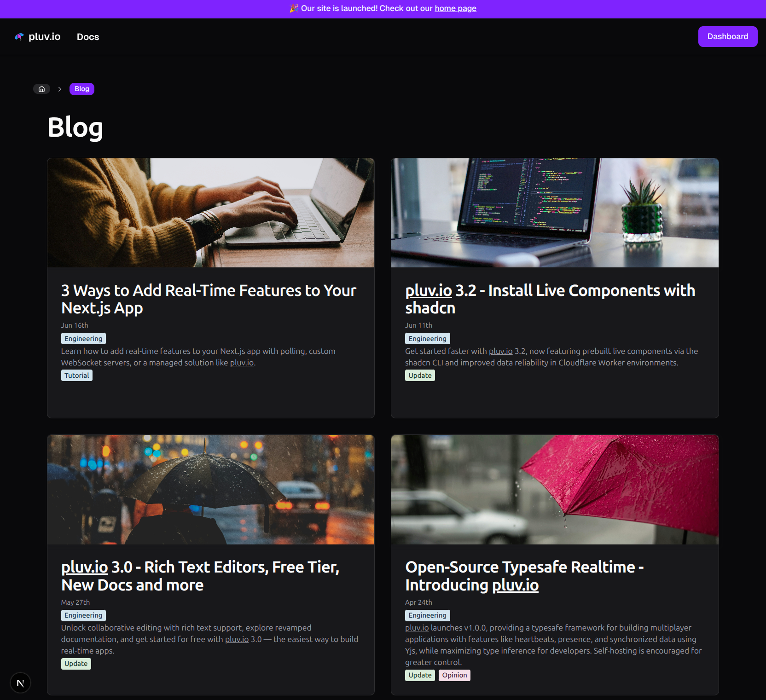This screenshot has width=766, height=700.
Task: Click pluv.io link in 3.2 post description
Action: click(500, 351)
